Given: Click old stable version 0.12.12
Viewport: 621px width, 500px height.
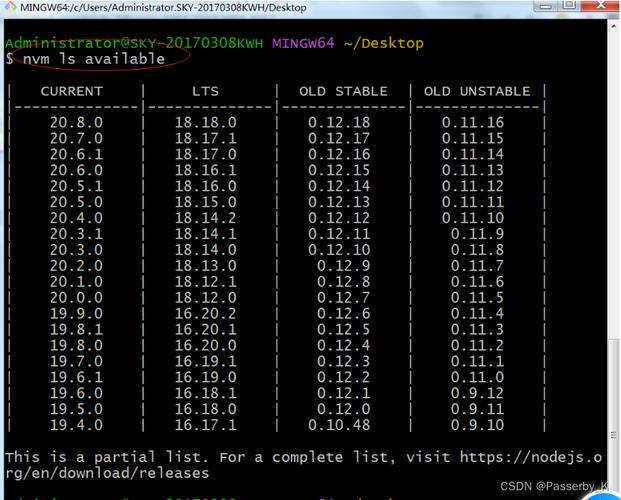Looking at the screenshot, I should (339, 218).
